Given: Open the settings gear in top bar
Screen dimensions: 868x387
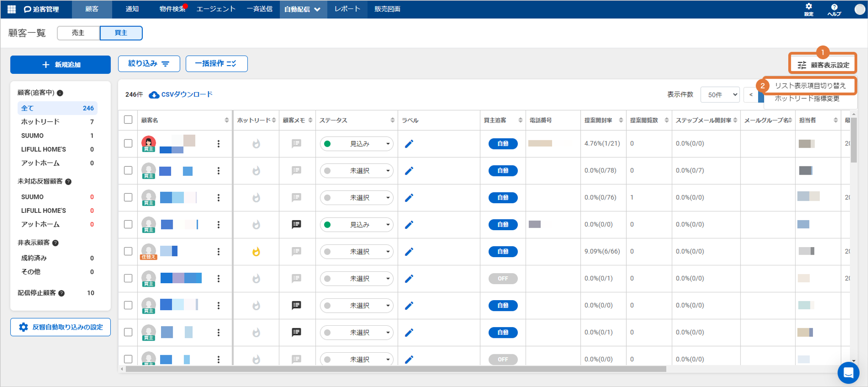Looking at the screenshot, I should coord(809,9).
